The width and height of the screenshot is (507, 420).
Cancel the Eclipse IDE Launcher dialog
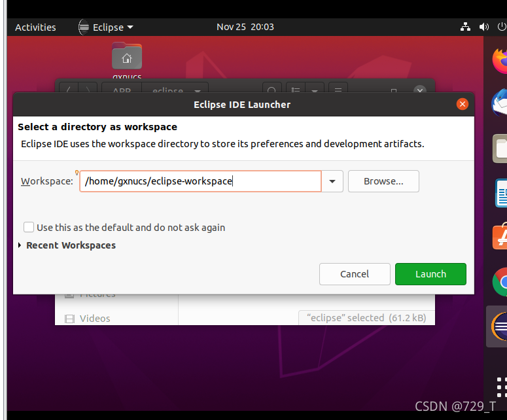click(355, 274)
